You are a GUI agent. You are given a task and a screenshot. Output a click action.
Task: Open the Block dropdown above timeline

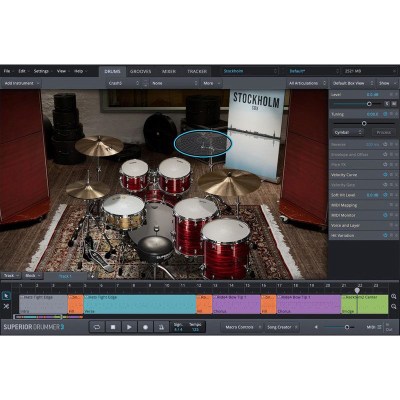[33, 276]
